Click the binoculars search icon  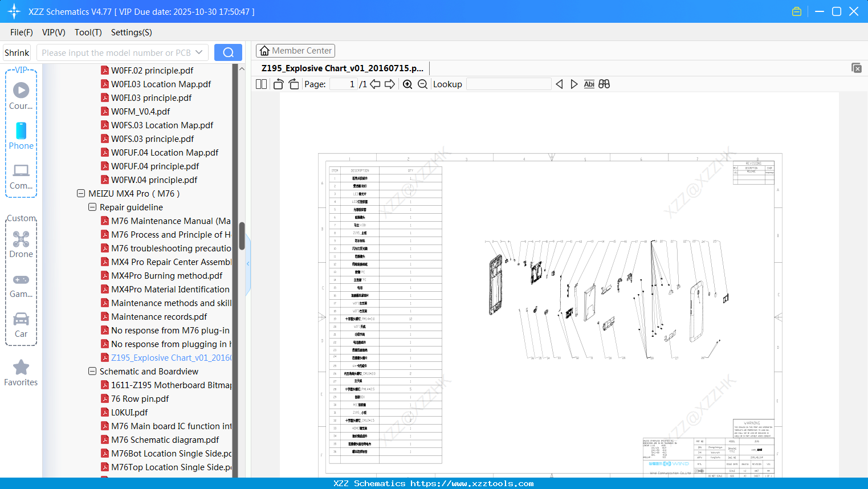tap(604, 84)
